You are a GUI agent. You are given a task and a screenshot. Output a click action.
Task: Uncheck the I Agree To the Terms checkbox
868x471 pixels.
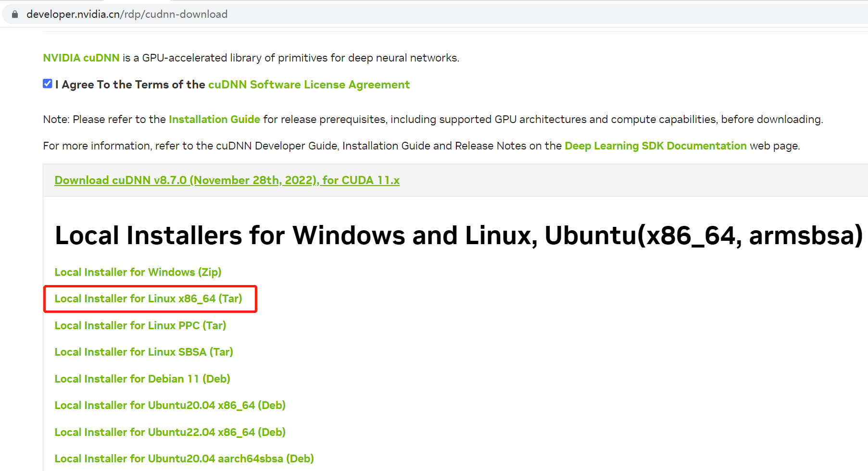(48, 84)
